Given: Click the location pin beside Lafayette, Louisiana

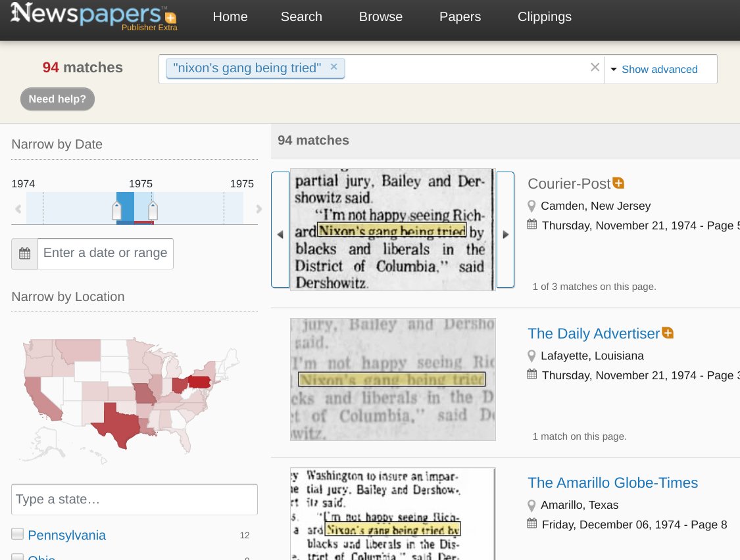Looking at the screenshot, I should click(531, 356).
